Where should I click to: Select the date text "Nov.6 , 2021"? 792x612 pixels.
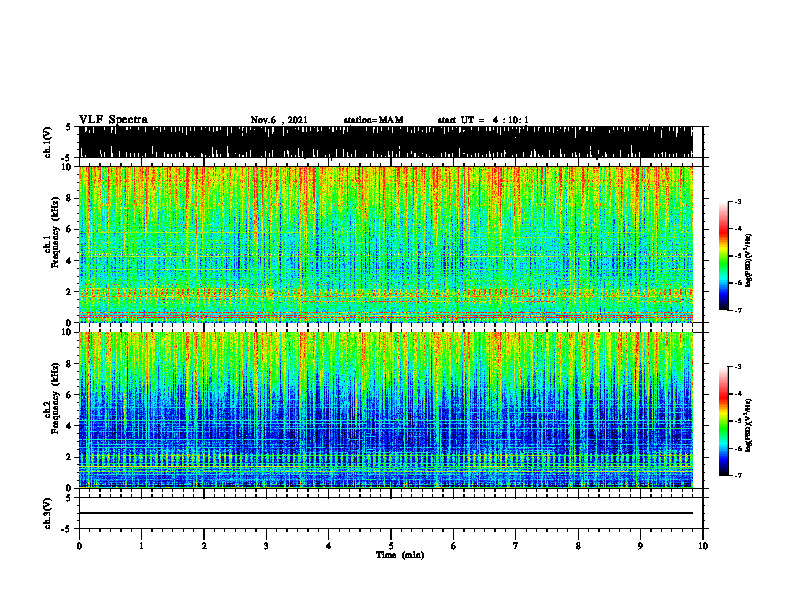pyautogui.click(x=279, y=120)
